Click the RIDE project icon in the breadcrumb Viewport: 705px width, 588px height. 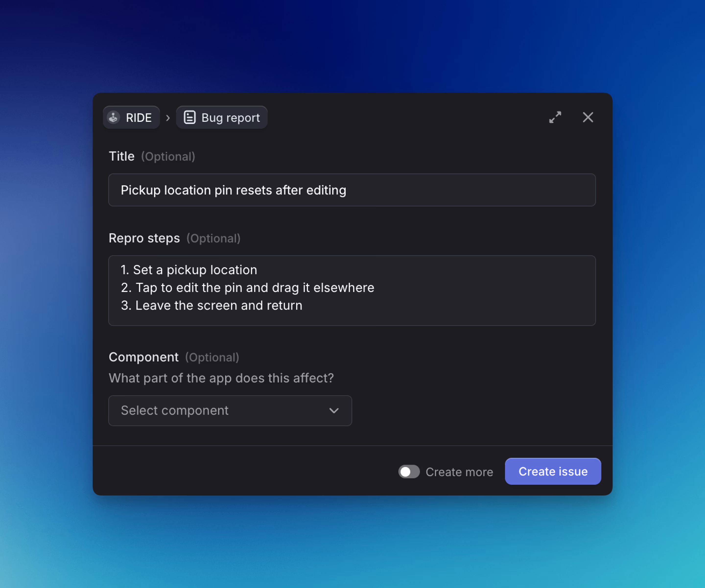point(114,117)
